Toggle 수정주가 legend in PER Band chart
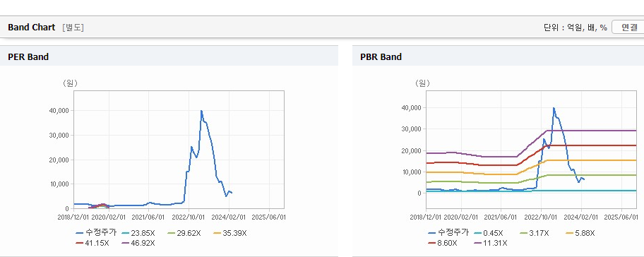The width and height of the screenshot is (644, 257). [x=96, y=233]
